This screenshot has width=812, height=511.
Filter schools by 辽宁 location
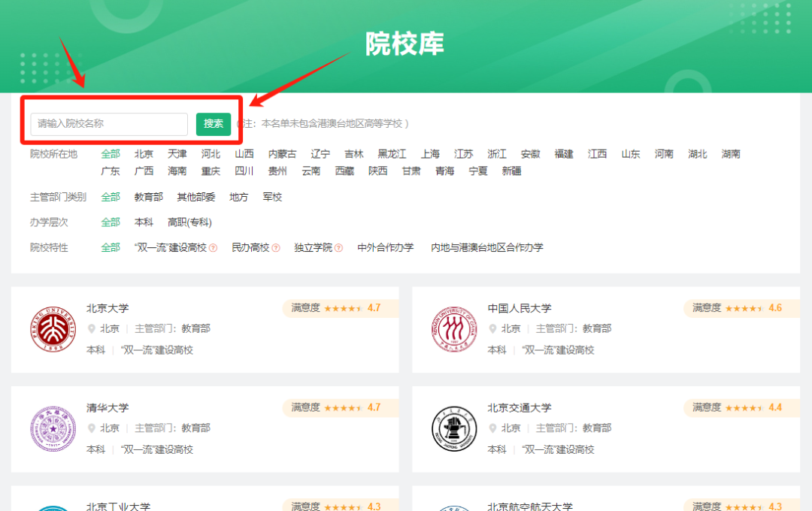tap(320, 154)
